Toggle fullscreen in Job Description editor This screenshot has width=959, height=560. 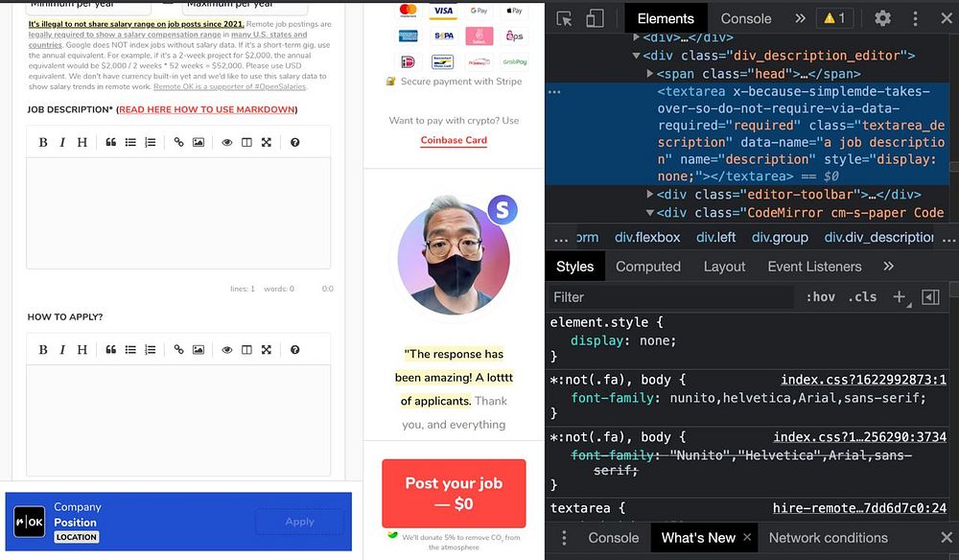266,143
